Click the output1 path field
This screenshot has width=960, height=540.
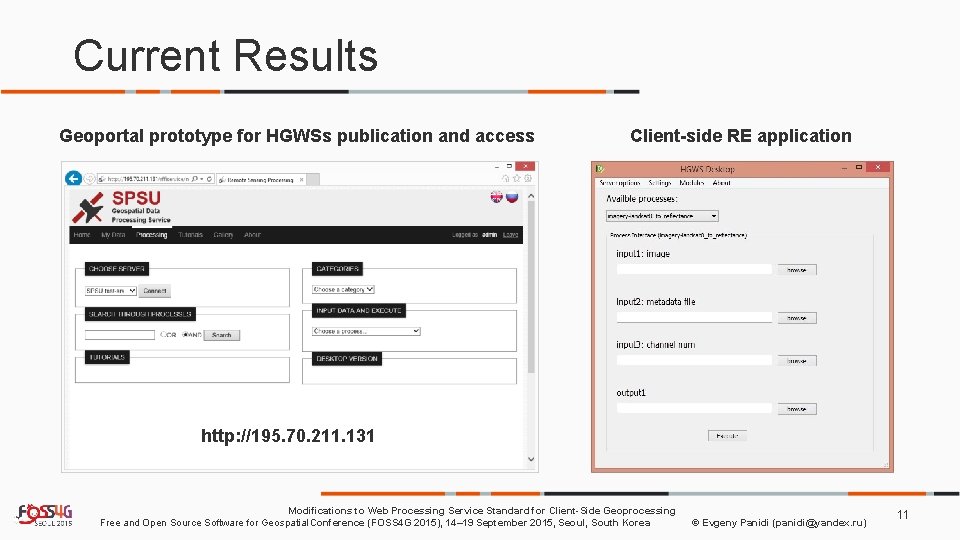pos(694,408)
